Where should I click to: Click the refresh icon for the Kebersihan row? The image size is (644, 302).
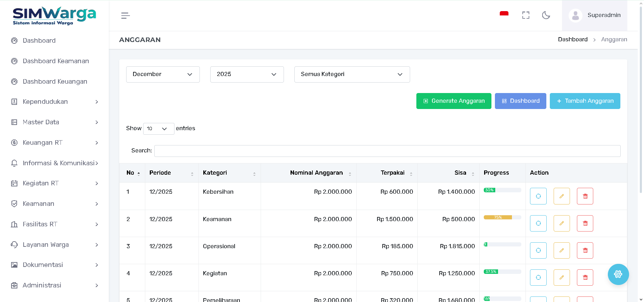click(538, 196)
